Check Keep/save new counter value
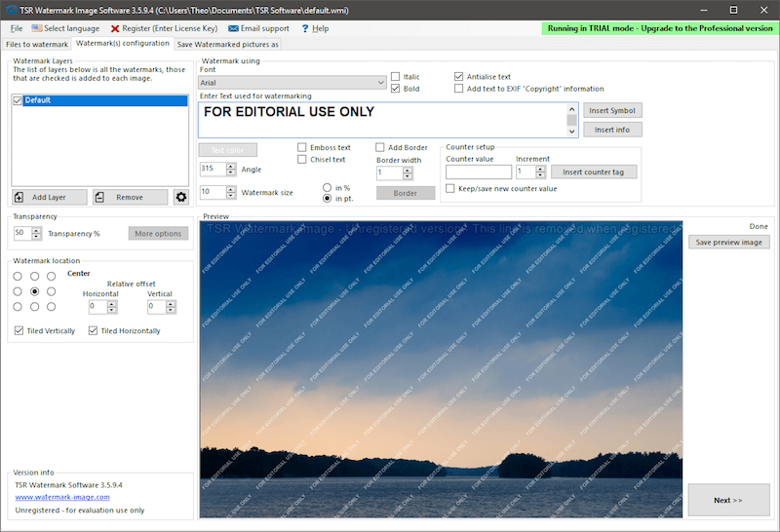780x532 pixels. click(450, 188)
